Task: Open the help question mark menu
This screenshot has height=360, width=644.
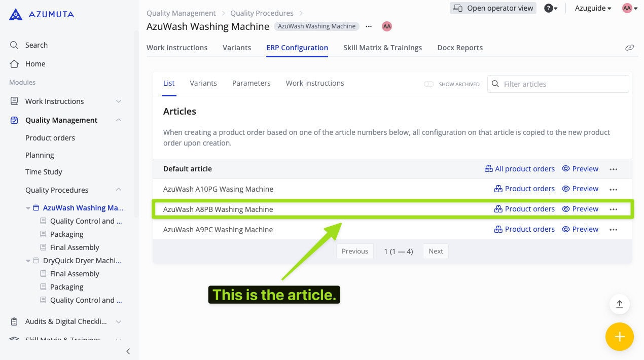Action: point(550,8)
